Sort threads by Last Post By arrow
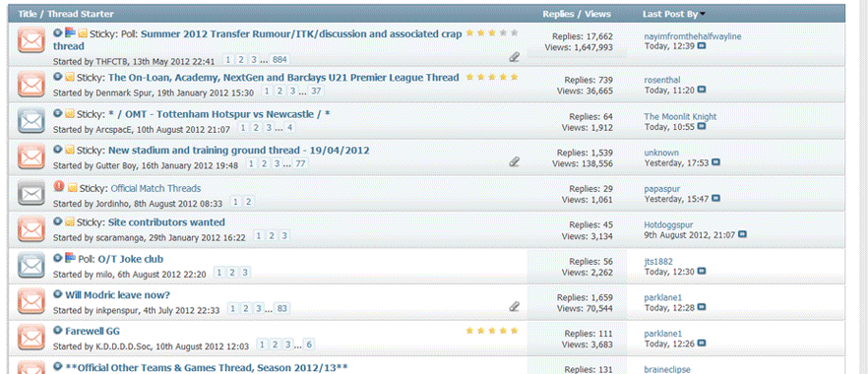Image resolution: width=868 pixels, height=374 pixels. 703,15
